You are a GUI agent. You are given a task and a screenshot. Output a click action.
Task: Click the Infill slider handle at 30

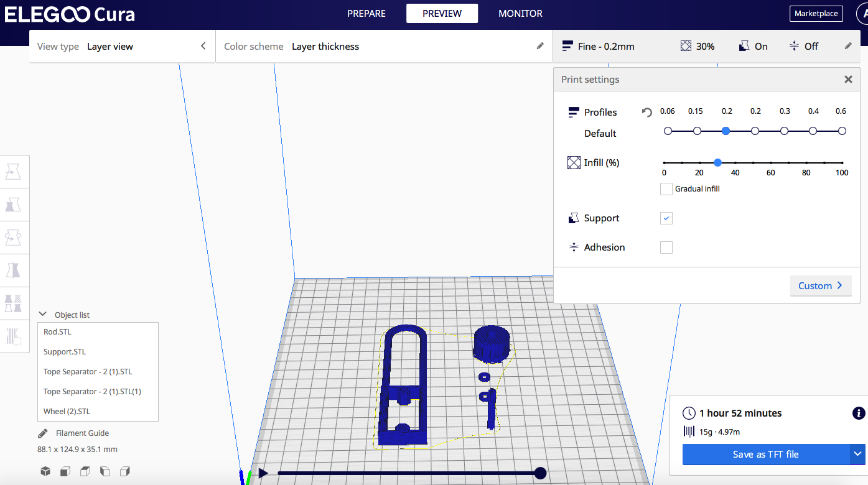click(x=717, y=163)
